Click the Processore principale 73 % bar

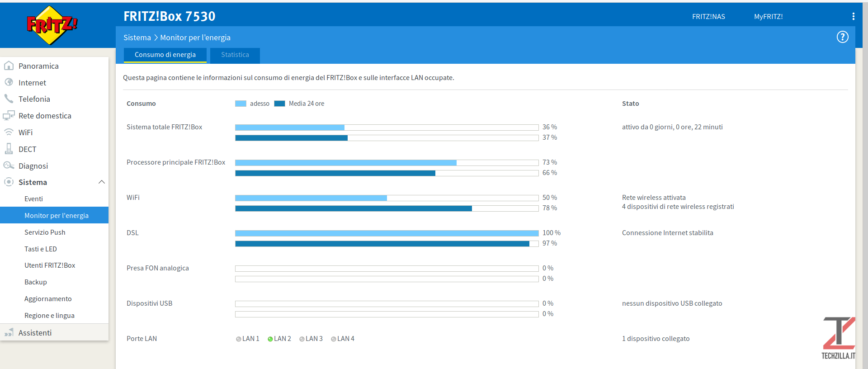tap(387, 163)
